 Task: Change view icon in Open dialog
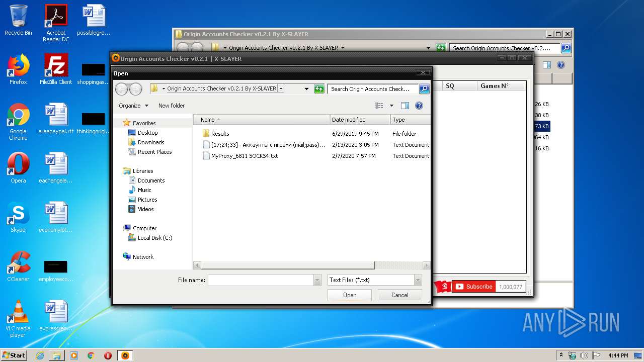coord(379,106)
